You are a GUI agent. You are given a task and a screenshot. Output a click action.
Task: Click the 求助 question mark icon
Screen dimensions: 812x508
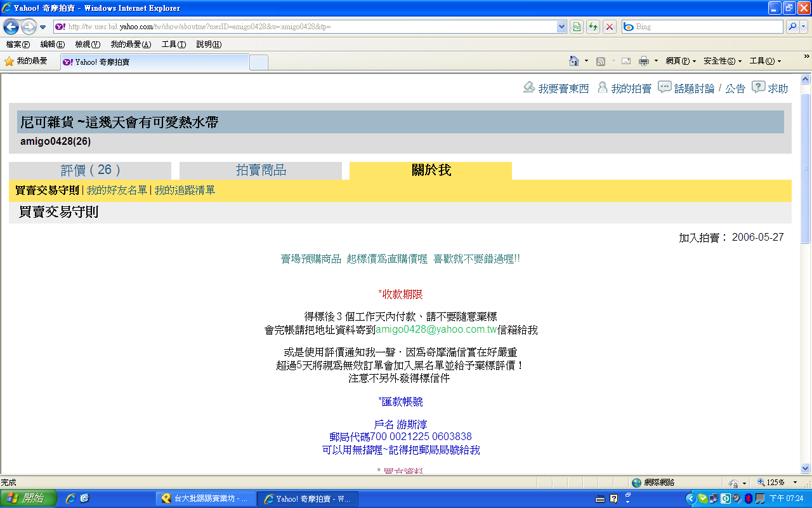click(758, 87)
